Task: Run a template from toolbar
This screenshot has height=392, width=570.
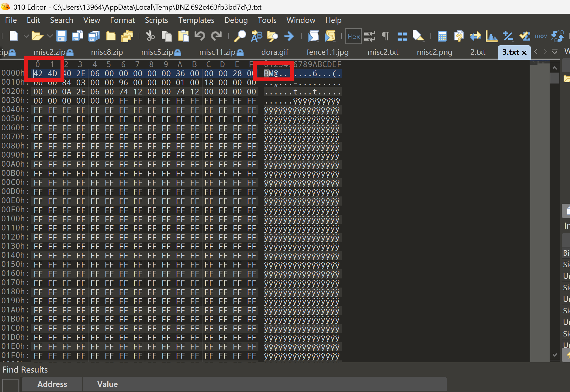Action: tap(330, 36)
